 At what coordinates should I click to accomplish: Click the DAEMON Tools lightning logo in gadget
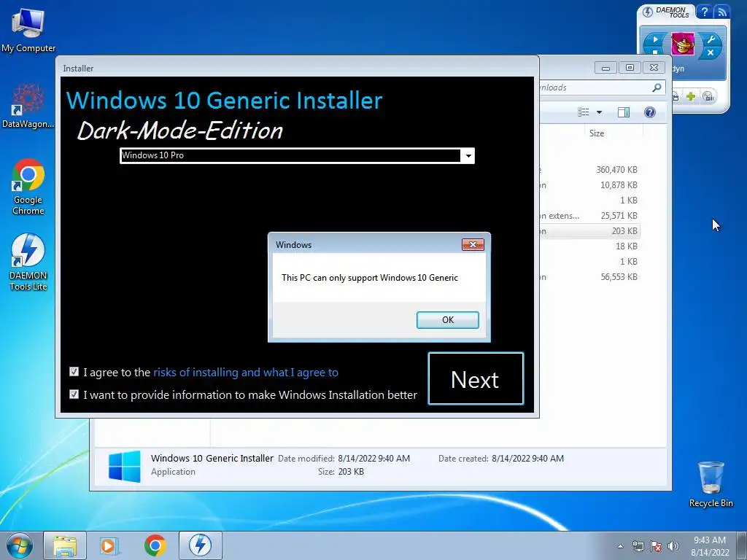(x=648, y=12)
